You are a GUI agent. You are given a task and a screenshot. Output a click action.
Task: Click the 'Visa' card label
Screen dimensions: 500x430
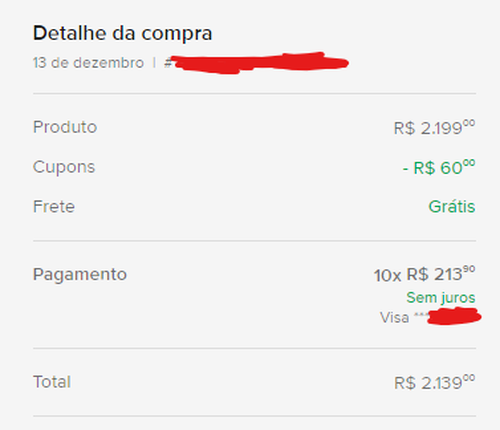[394, 318]
